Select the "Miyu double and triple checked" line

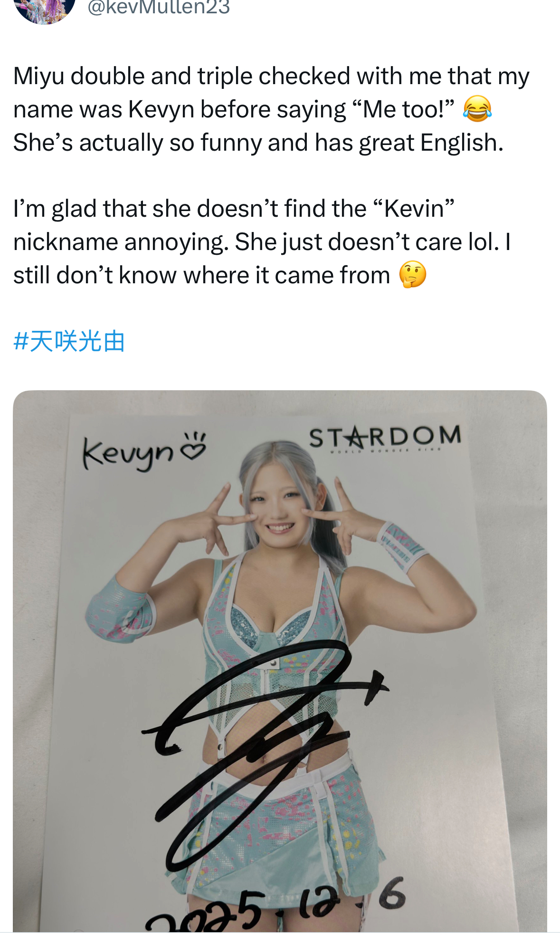point(271,76)
